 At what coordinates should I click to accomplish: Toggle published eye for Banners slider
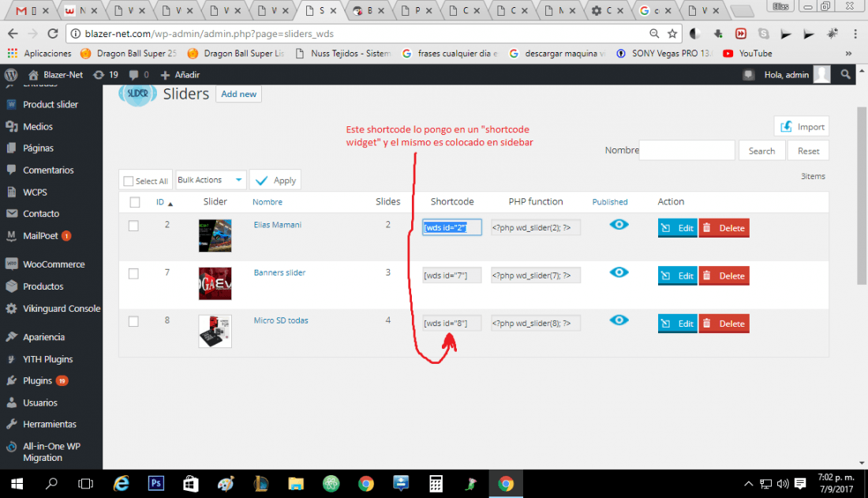coord(619,272)
